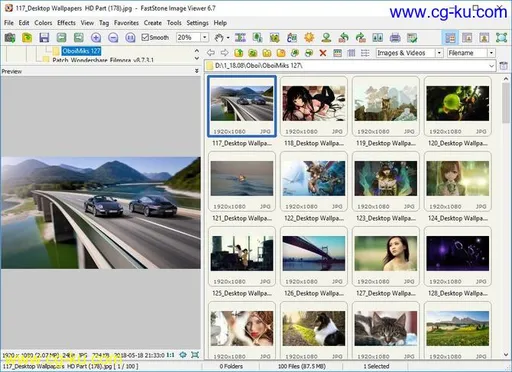The width and height of the screenshot is (512, 372).
Task: Click the Zoom In magnifier plus icon
Action: pos(96,37)
